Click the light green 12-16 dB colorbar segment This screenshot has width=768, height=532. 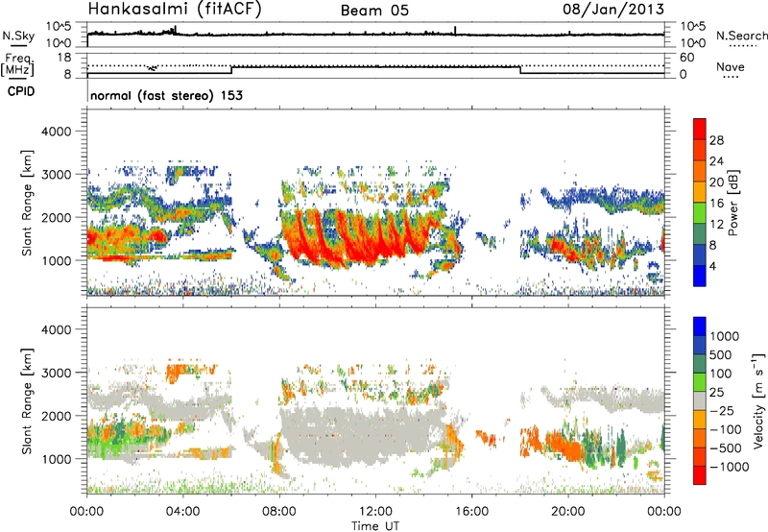(700, 213)
